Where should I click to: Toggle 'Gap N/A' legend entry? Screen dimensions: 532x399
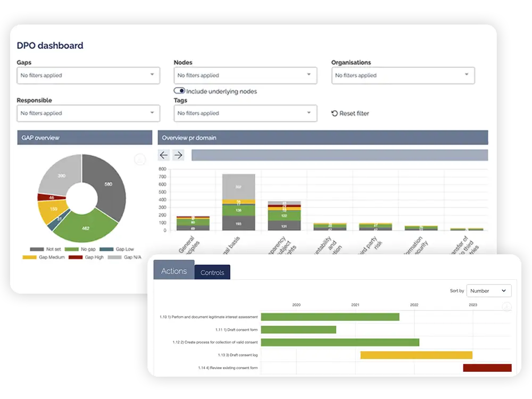click(x=124, y=257)
